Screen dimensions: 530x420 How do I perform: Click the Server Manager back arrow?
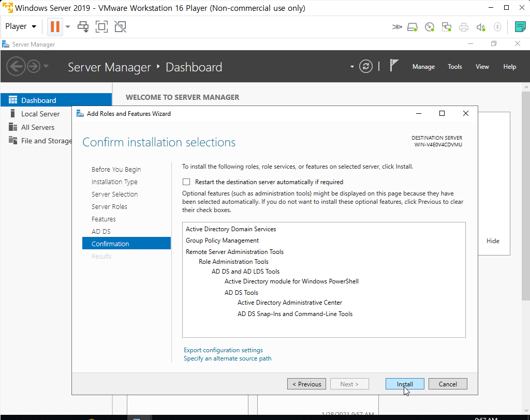pos(16,66)
